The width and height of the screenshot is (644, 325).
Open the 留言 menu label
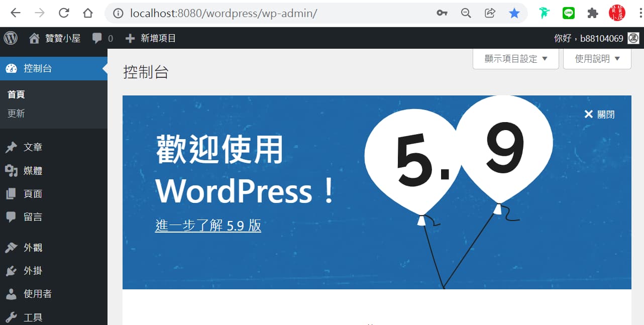pyautogui.click(x=33, y=217)
